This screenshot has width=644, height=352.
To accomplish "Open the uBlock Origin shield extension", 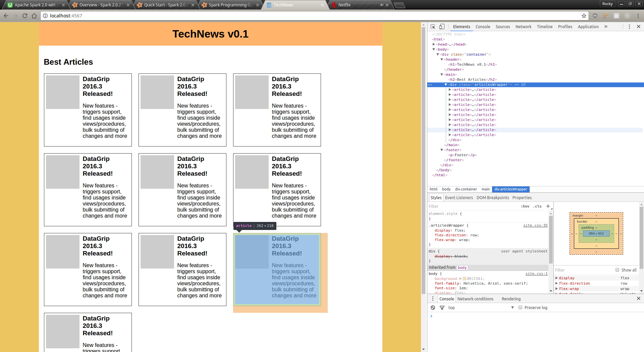I will (x=595, y=16).
